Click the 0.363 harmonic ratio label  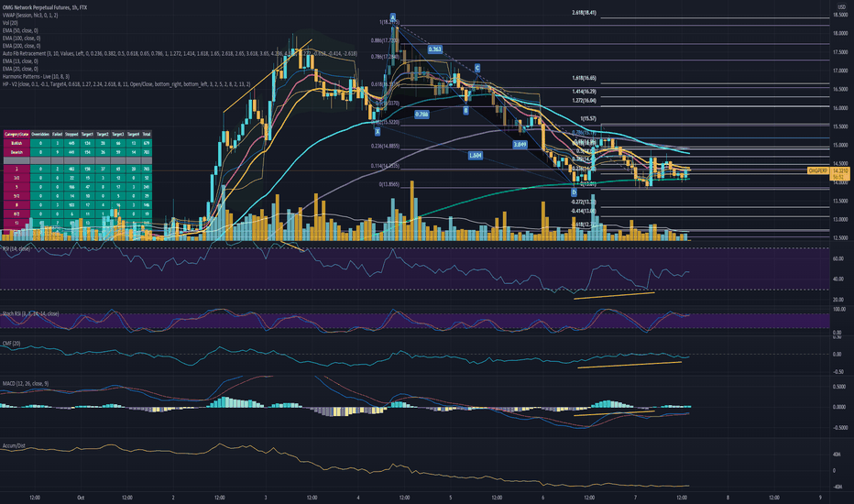(434, 49)
